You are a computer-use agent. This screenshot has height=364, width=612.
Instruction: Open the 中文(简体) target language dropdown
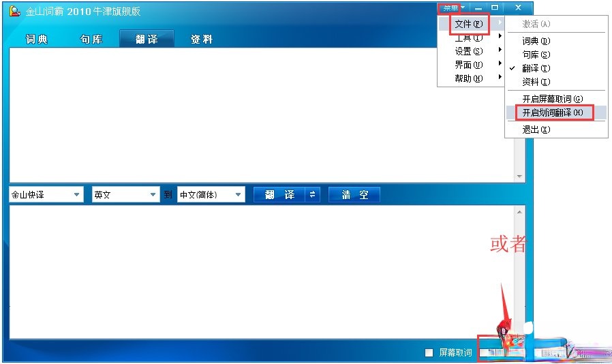211,194
